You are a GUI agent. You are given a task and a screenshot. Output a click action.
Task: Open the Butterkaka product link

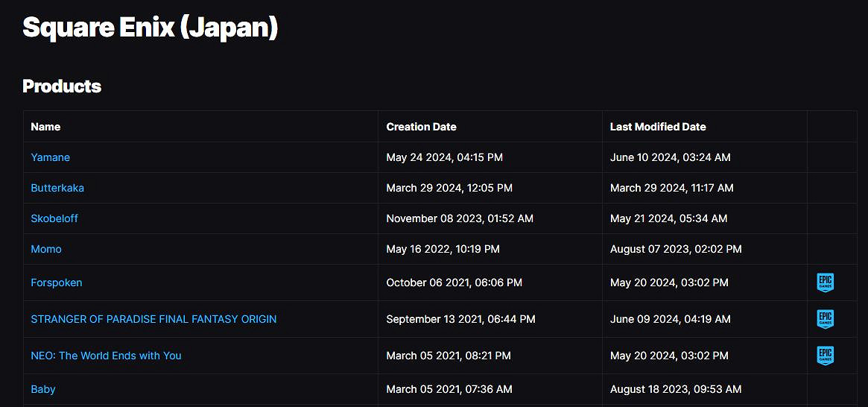(57, 188)
